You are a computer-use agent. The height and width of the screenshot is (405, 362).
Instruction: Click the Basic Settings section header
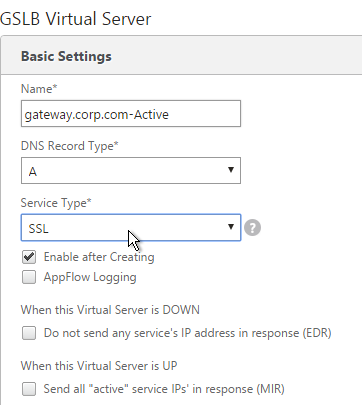66,56
